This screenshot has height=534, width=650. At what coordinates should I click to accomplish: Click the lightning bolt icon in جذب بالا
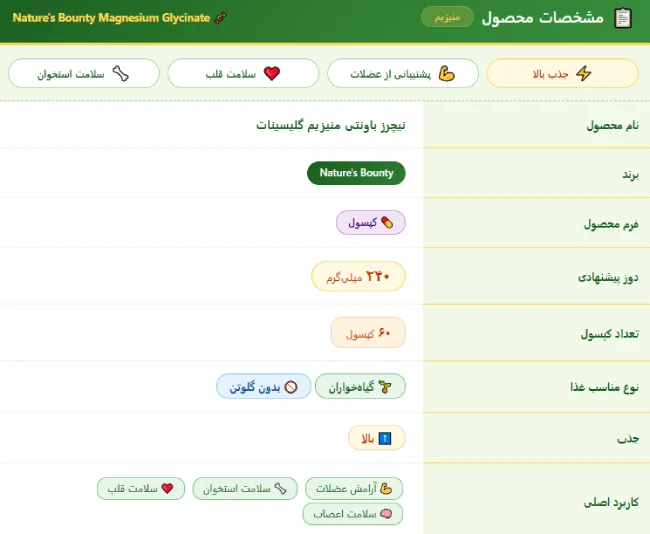[x=584, y=73]
